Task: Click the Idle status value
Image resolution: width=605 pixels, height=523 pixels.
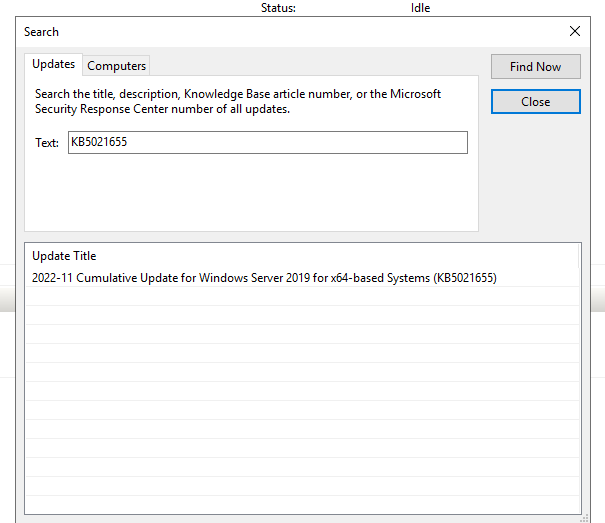Action: (420, 8)
